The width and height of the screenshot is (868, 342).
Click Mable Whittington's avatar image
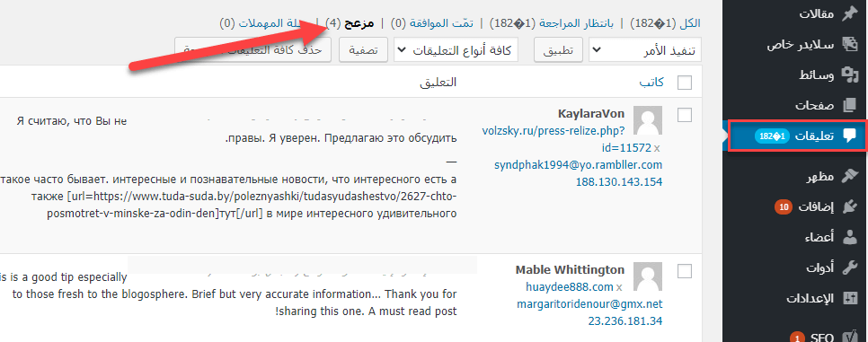tap(647, 276)
